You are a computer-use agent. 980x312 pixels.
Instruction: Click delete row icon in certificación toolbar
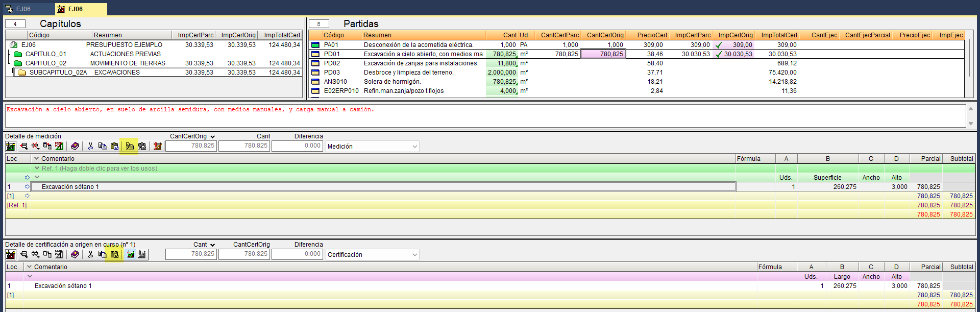click(35, 254)
